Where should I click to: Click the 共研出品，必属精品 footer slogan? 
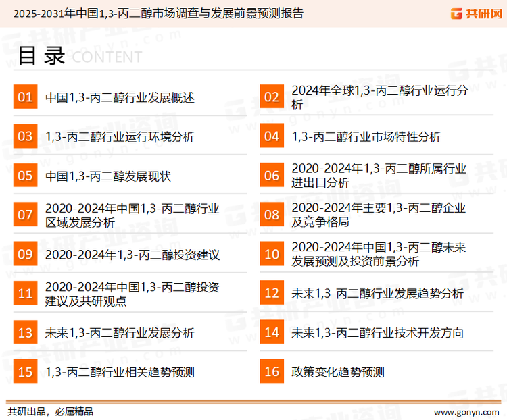51,412
